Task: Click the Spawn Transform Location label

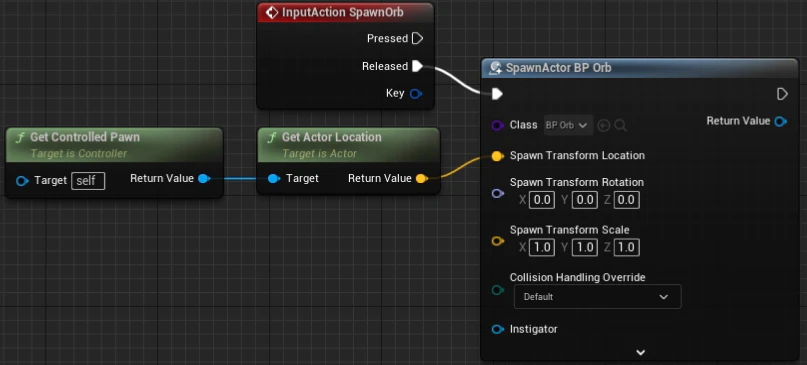Action: [x=577, y=155]
